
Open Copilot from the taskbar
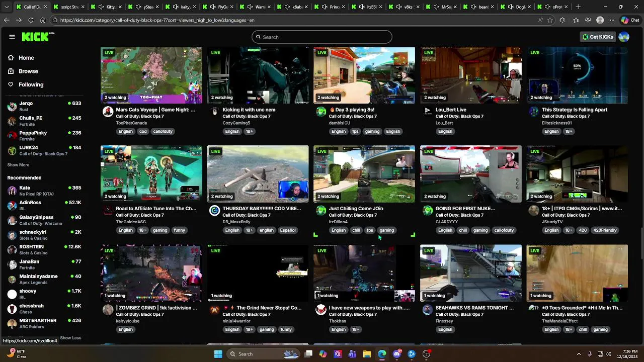[323, 354]
